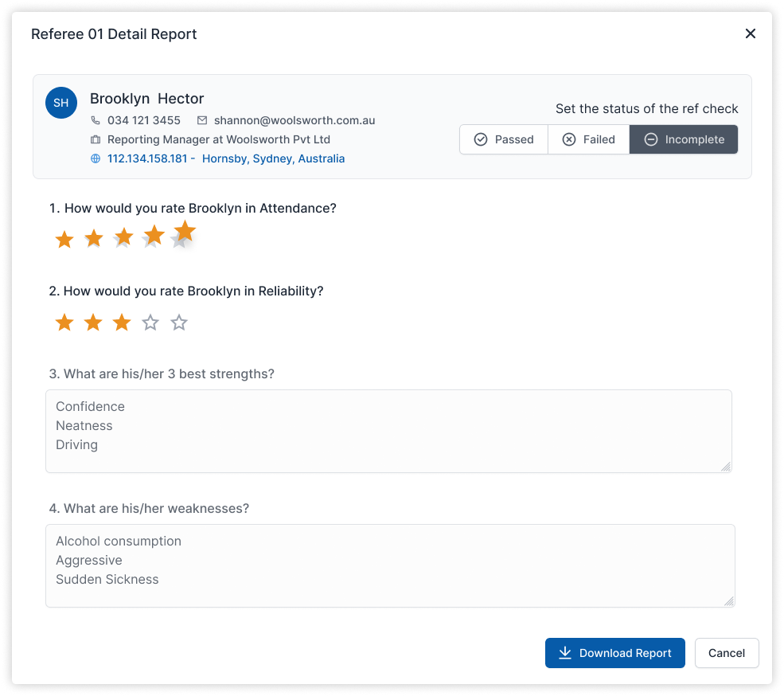Click the checkmark icon inside the Passed button
Screen dimensions: 784x696
[481, 139]
